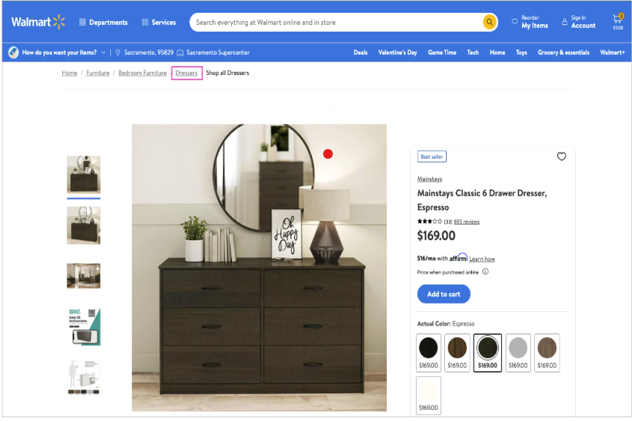Select the first dresser thumbnail image
The height and width of the screenshot is (421, 632).
(83, 174)
